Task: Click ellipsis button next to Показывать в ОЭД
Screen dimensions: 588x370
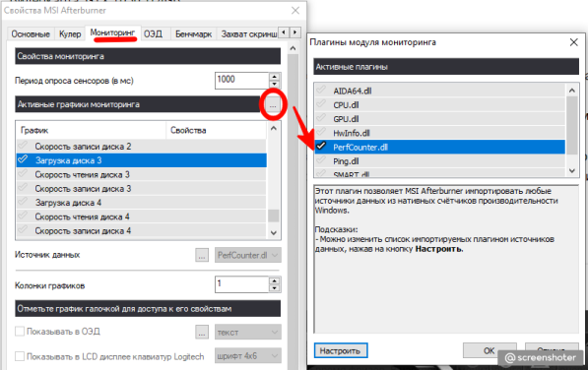Action: click(202, 333)
